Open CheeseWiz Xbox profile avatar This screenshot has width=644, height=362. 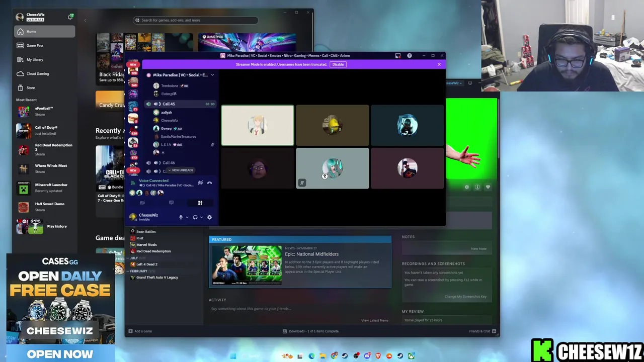(x=20, y=17)
